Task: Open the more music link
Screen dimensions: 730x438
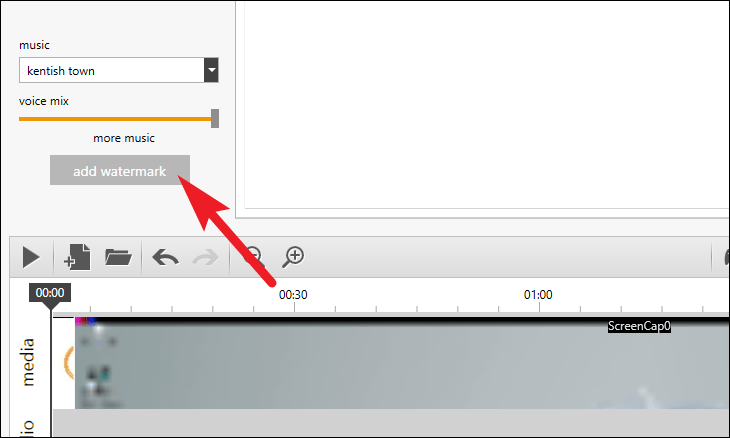Action: pyautogui.click(x=123, y=138)
